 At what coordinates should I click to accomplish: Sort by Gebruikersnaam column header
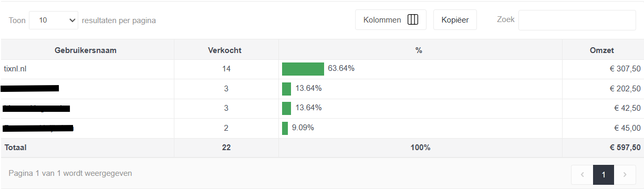coord(86,50)
